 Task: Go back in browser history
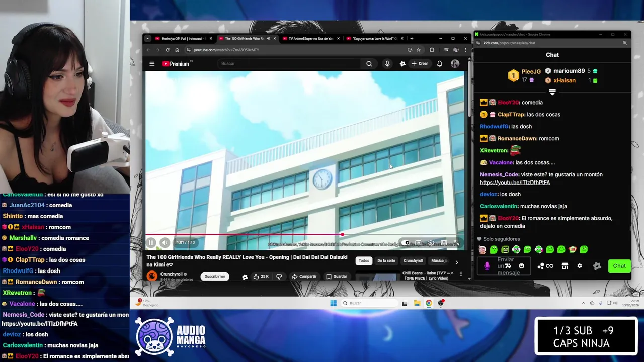tap(148, 50)
